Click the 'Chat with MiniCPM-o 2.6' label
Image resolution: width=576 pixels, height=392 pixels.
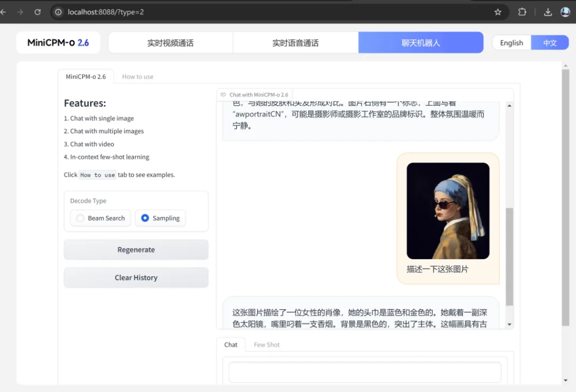coord(259,95)
